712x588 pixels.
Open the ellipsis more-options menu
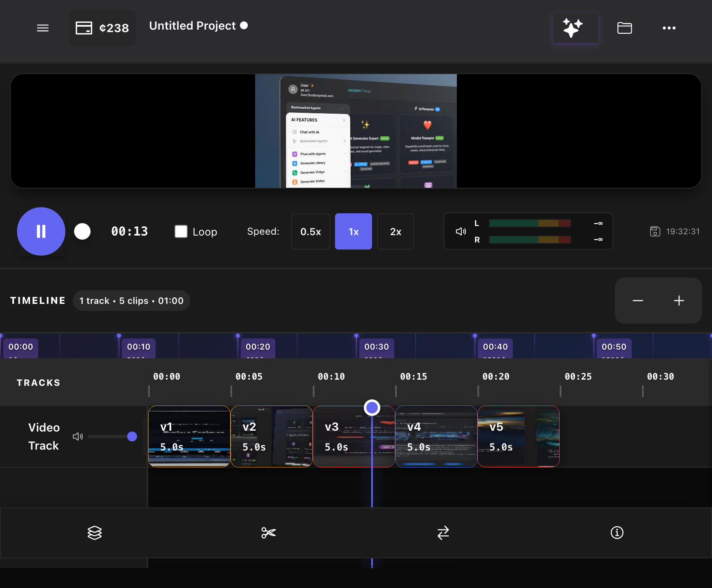(x=669, y=28)
